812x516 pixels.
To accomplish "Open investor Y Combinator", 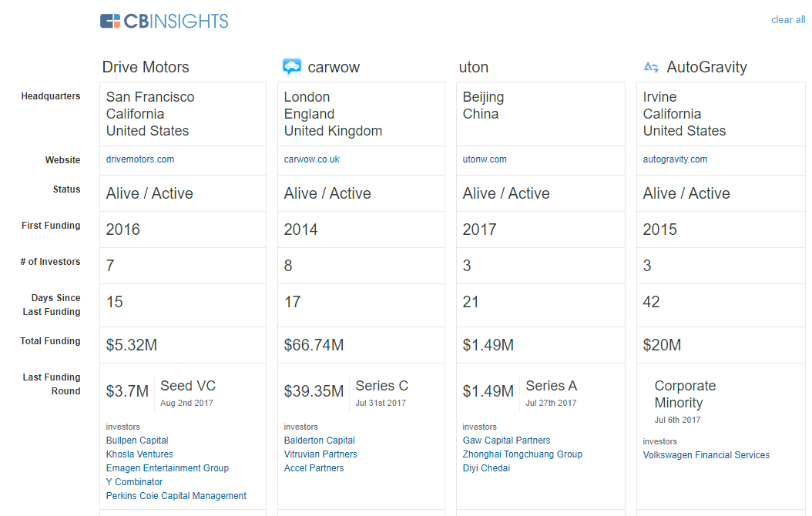I will 134,482.
